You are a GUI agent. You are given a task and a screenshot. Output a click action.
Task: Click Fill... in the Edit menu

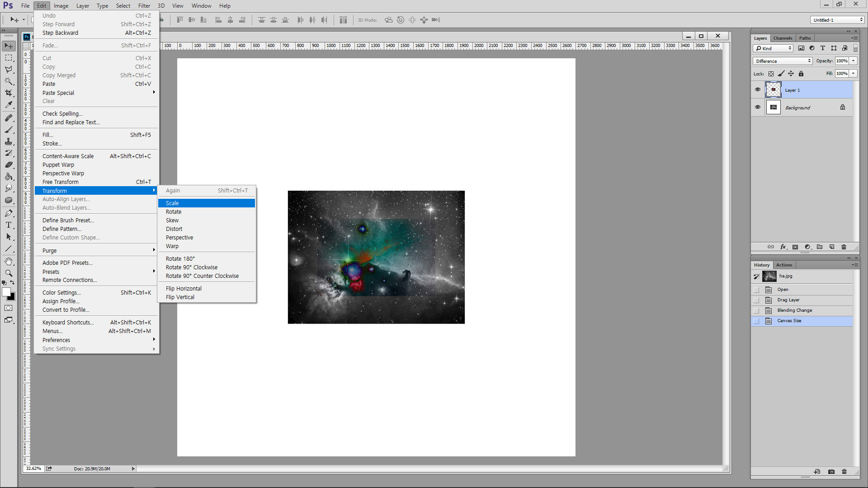(97, 135)
